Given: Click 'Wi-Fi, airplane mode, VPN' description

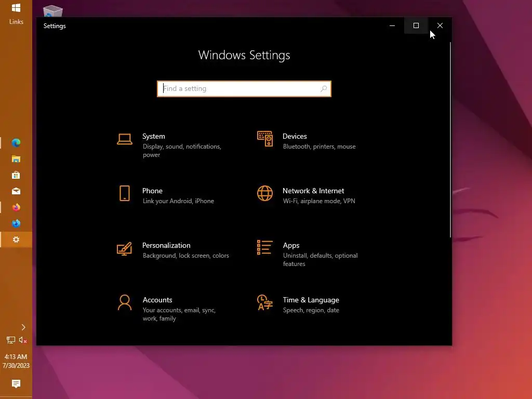Looking at the screenshot, I should (319, 201).
